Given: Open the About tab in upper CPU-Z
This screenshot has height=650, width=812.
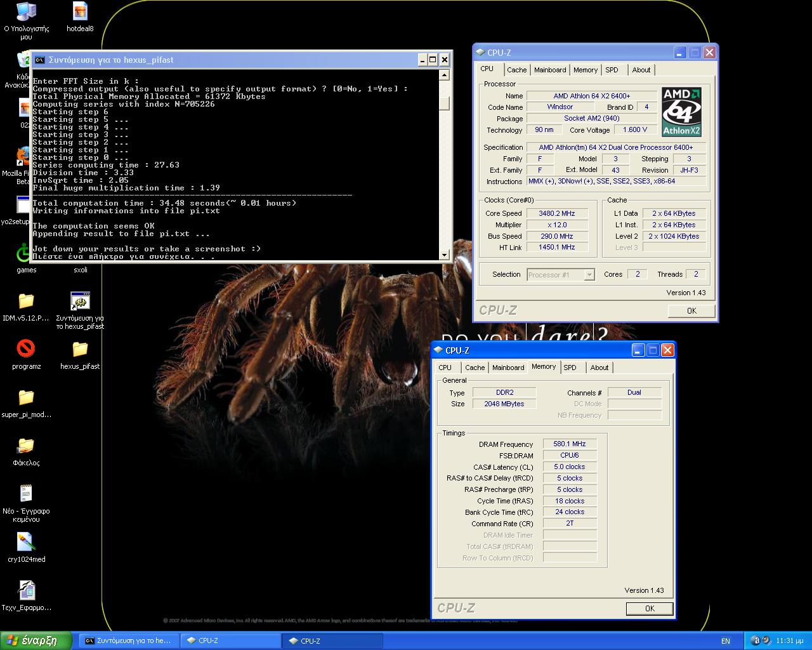Looking at the screenshot, I should coord(641,70).
